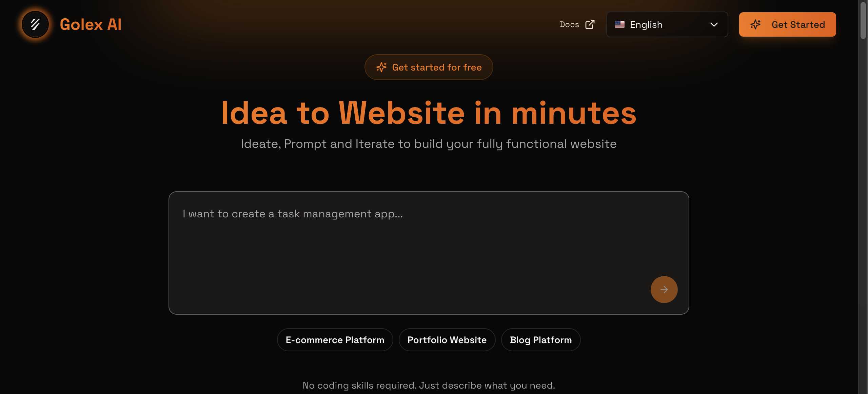868x394 pixels.
Task: Click the No coding skills required text
Action: (x=429, y=385)
